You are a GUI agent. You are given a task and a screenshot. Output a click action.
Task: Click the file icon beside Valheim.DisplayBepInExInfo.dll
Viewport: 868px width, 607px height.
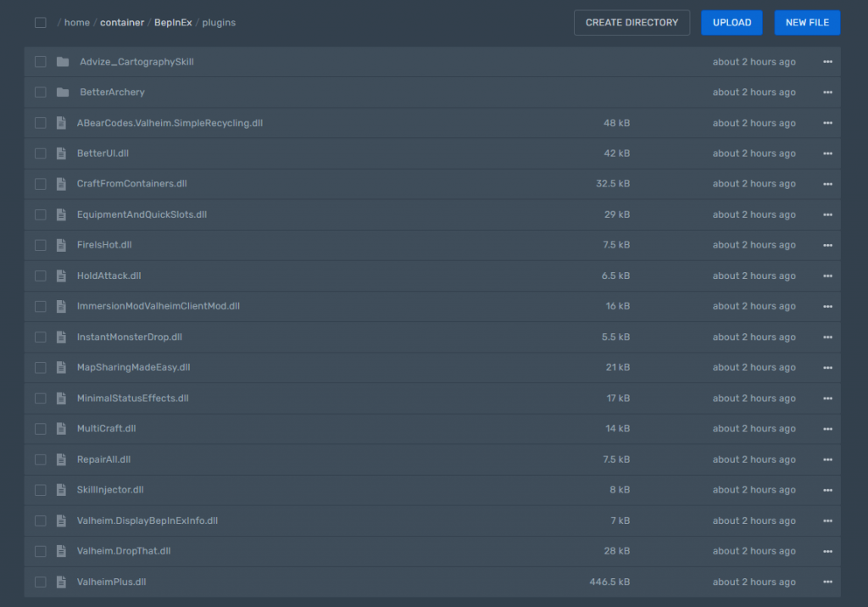(x=61, y=521)
